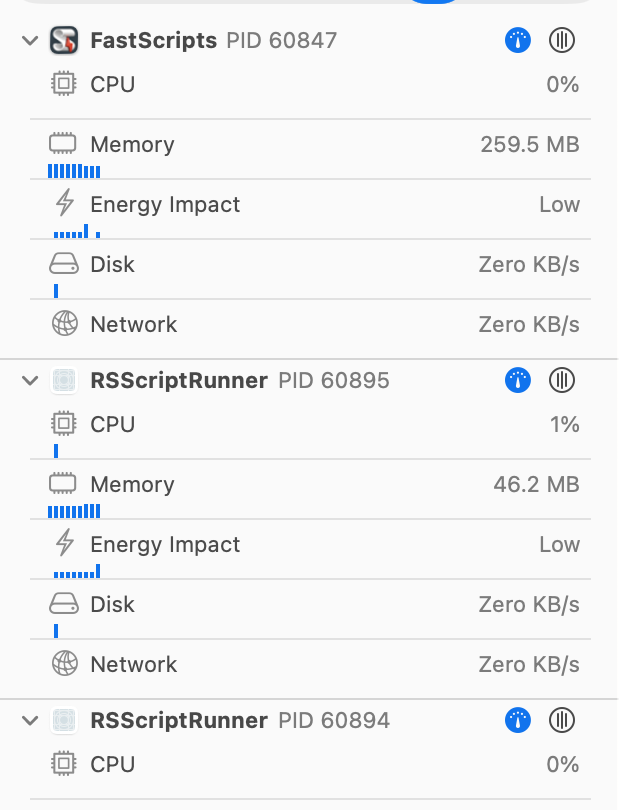Select the Energy Impact lightning bolt icon
Image resolution: width=619 pixels, height=810 pixels.
tap(64, 204)
